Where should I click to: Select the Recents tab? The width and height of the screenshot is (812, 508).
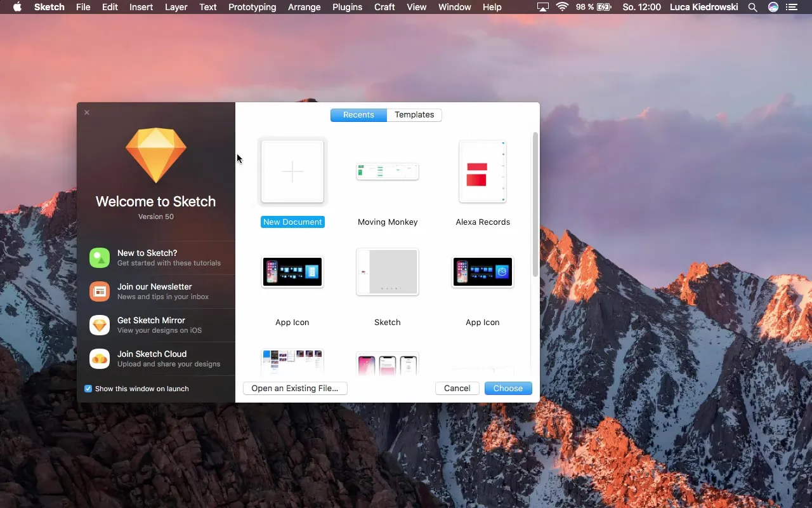[358, 115]
